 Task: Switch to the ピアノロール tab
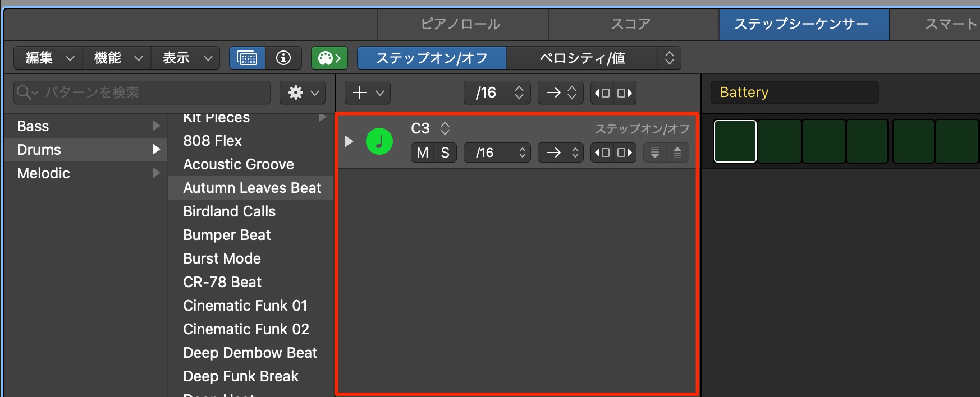(462, 24)
